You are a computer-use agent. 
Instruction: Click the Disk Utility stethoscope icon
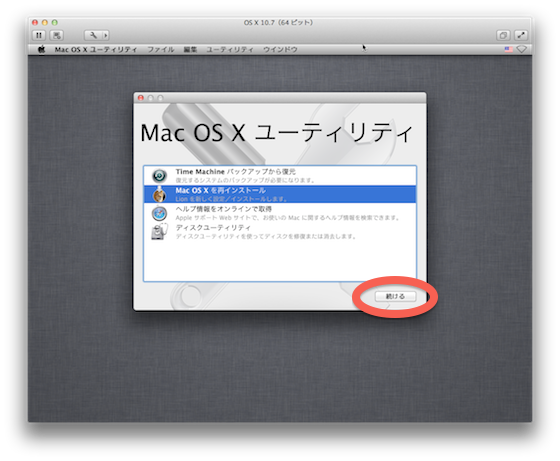(159, 232)
